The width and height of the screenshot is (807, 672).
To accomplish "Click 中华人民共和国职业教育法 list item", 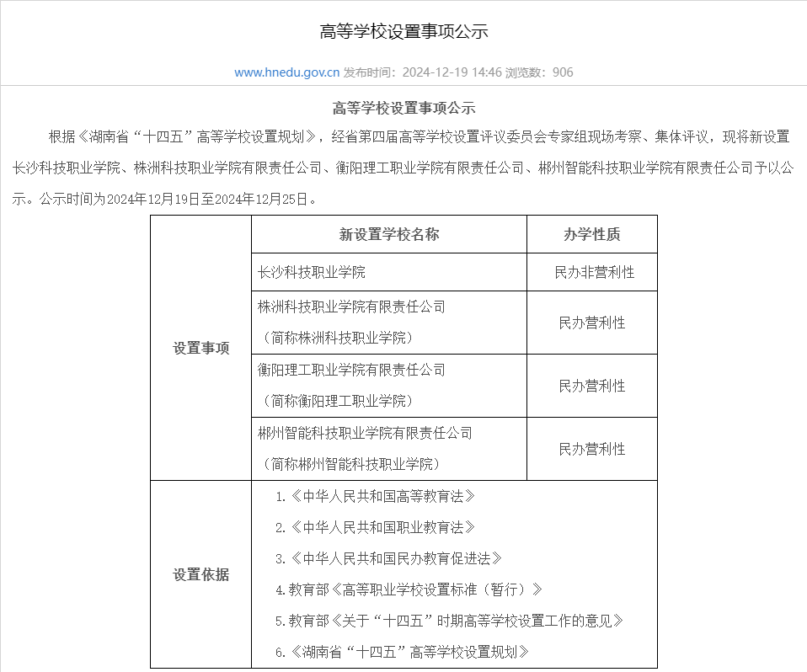I will coord(377,527).
